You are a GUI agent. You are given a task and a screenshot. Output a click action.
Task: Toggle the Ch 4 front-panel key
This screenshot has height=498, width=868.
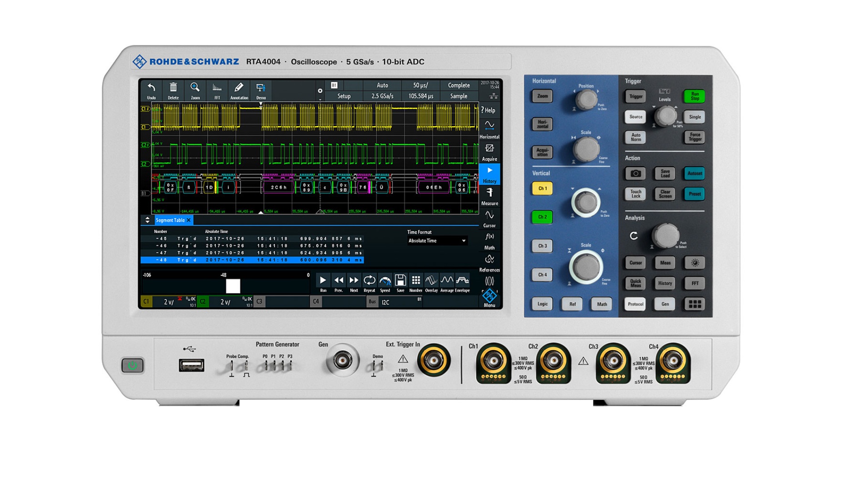pyautogui.click(x=542, y=274)
